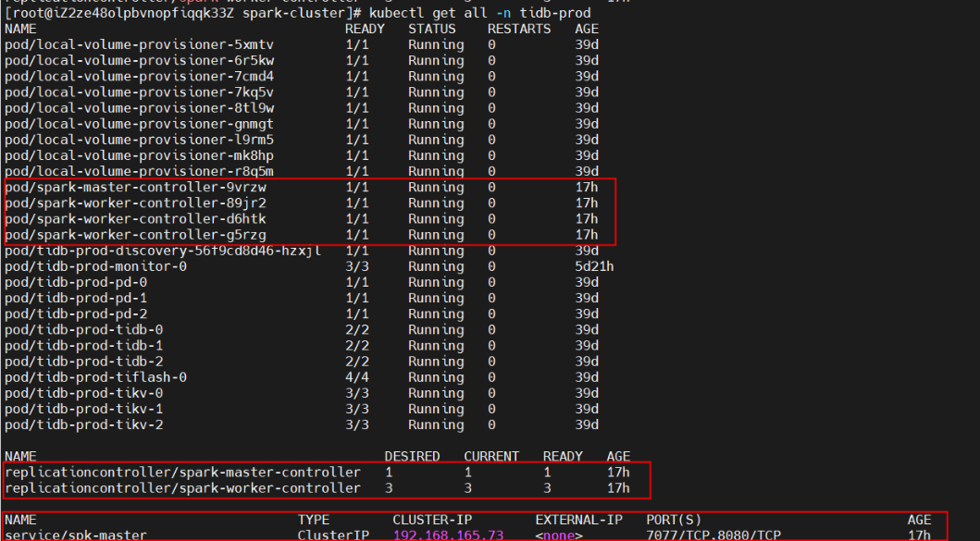Click the RESTARTS column header of pod table

tap(519, 30)
